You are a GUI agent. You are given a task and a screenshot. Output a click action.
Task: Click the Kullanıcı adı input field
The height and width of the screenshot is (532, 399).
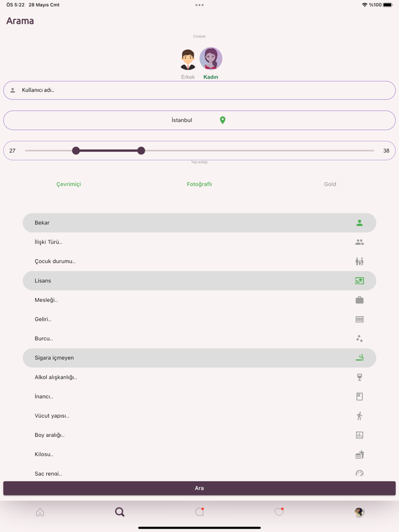pos(199,90)
